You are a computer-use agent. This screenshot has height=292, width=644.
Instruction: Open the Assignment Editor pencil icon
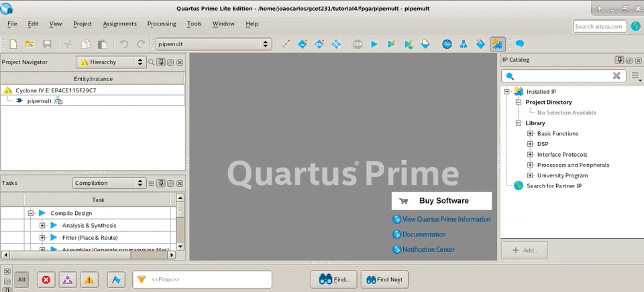point(286,44)
